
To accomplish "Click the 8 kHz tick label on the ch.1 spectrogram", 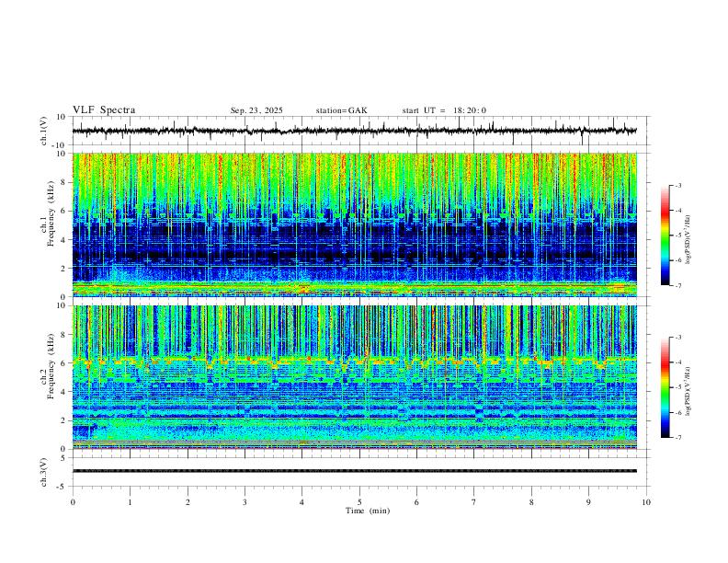I will tap(63, 182).
